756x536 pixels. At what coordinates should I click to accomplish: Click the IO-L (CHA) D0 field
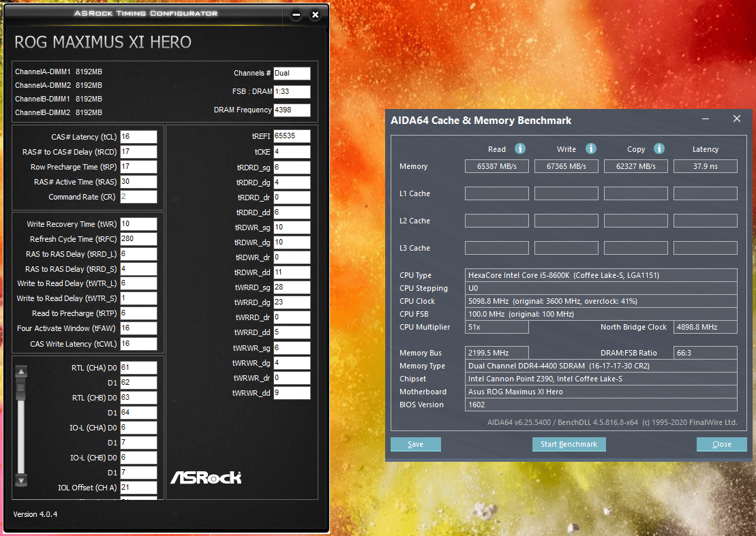[x=138, y=428]
